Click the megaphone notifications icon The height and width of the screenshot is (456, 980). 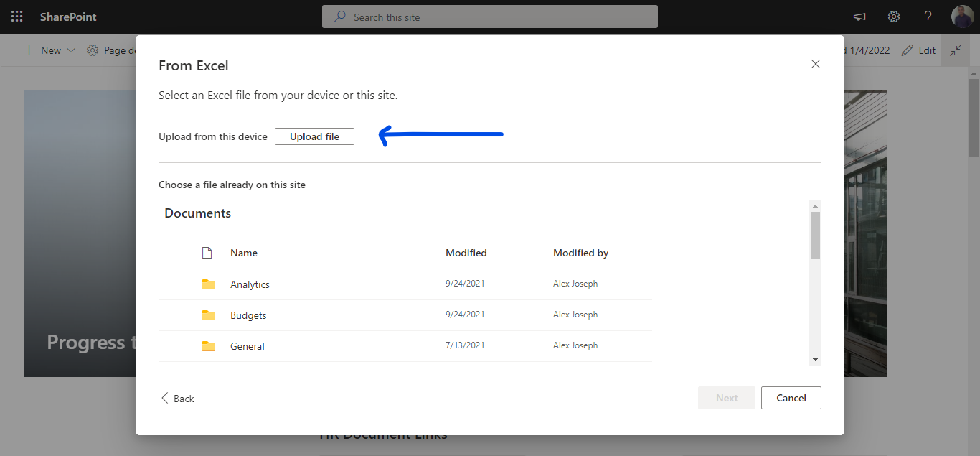click(x=859, y=17)
